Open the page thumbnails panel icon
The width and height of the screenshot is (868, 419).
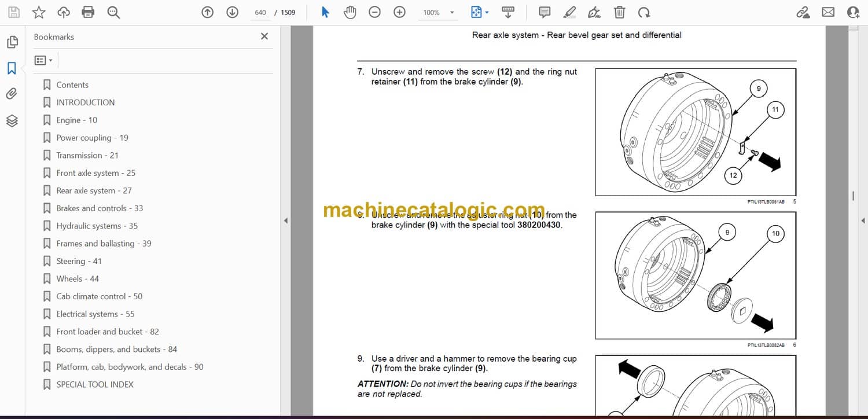click(x=12, y=42)
